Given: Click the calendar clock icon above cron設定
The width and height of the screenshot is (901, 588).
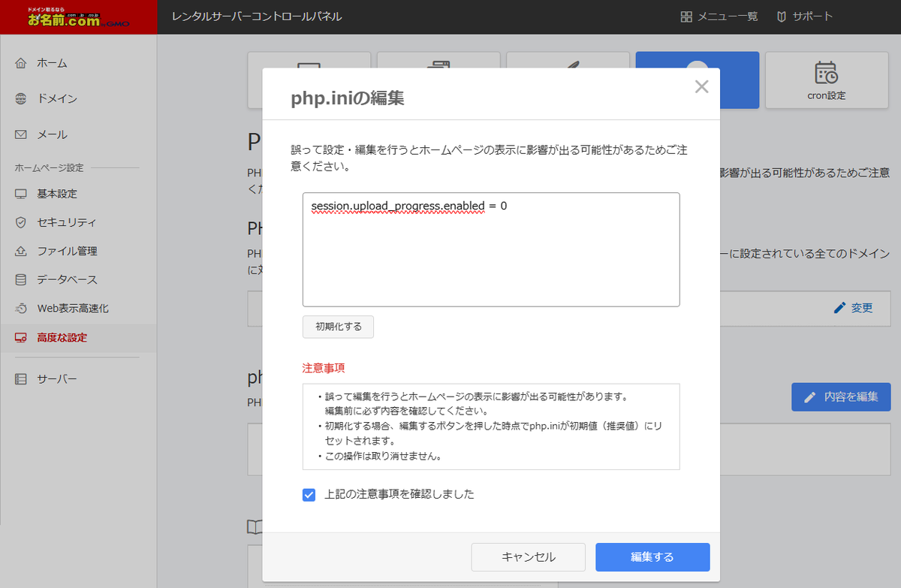Looking at the screenshot, I should [826, 73].
